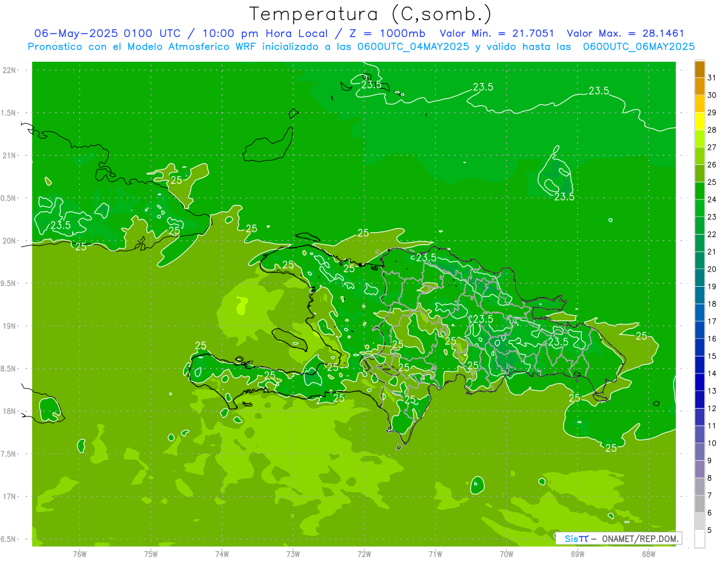728x562 pixels.
Task: Click the legend value 16
Action: pos(712,339)
